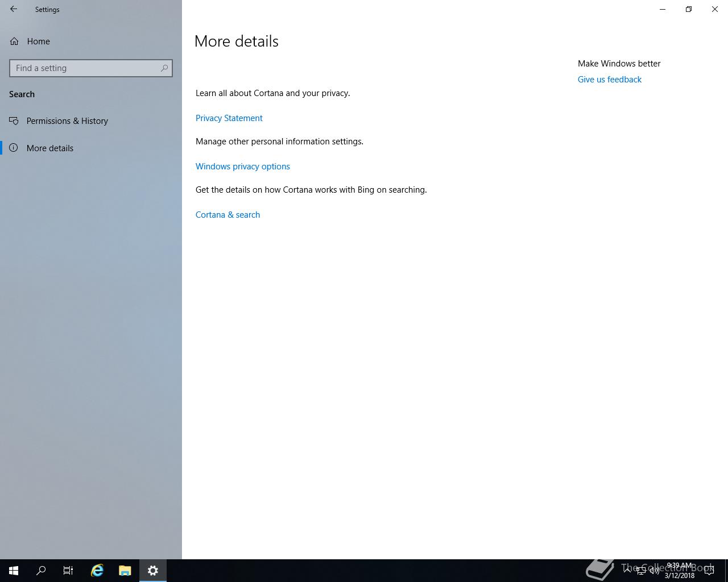
Task: Open Settings Home page
Action: 30,41
